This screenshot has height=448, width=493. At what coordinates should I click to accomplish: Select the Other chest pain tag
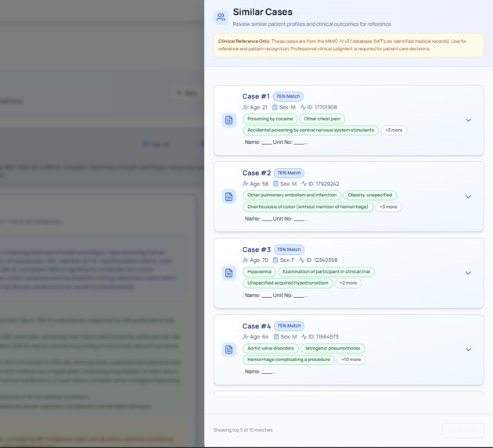tap(322, 119)
